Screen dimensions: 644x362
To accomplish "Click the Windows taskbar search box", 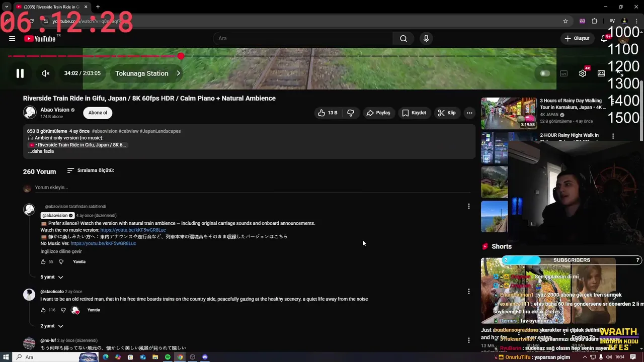I will tap(55, 357).
